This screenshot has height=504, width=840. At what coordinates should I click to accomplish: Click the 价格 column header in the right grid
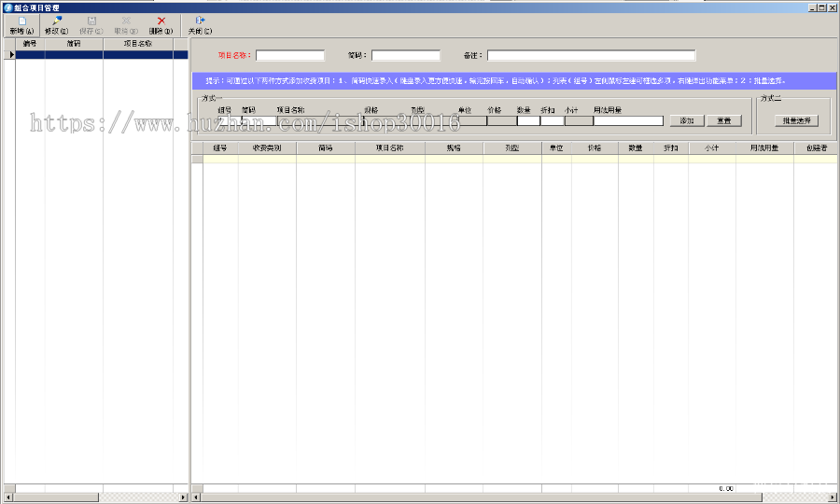[x=595, y=147]
